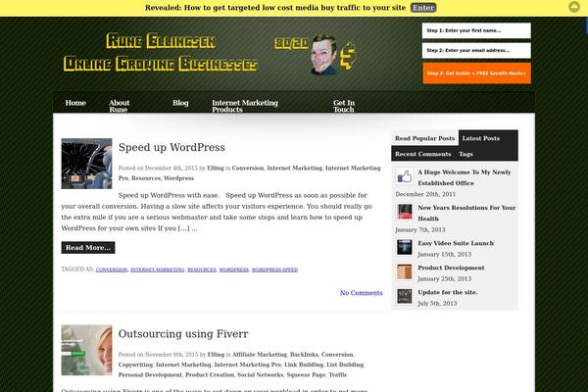Open Social Networks category under Fiverr post
The width and height of the screenshot is (588, 392).
tap(261, 374)
